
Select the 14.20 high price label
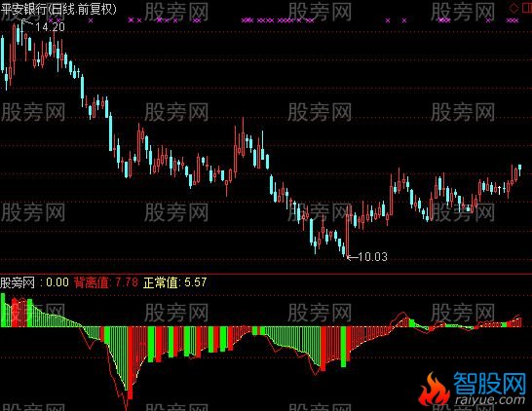(x=50, y=27)
